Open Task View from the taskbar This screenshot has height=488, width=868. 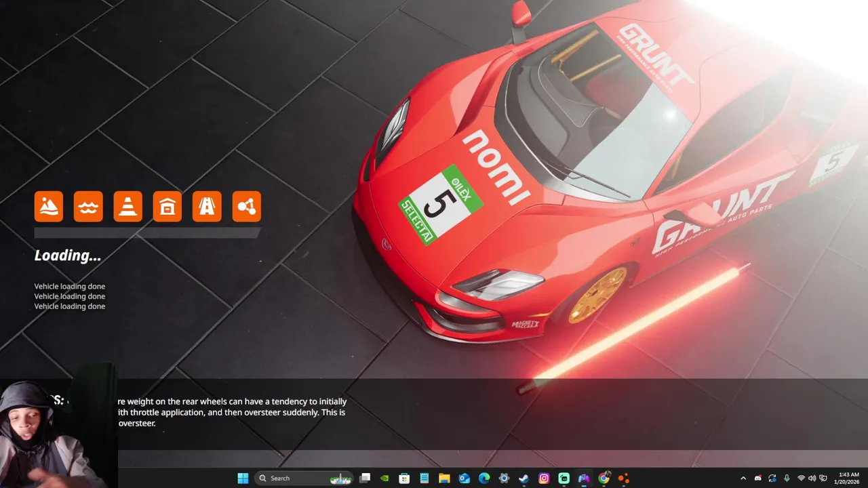coord(365,478)
